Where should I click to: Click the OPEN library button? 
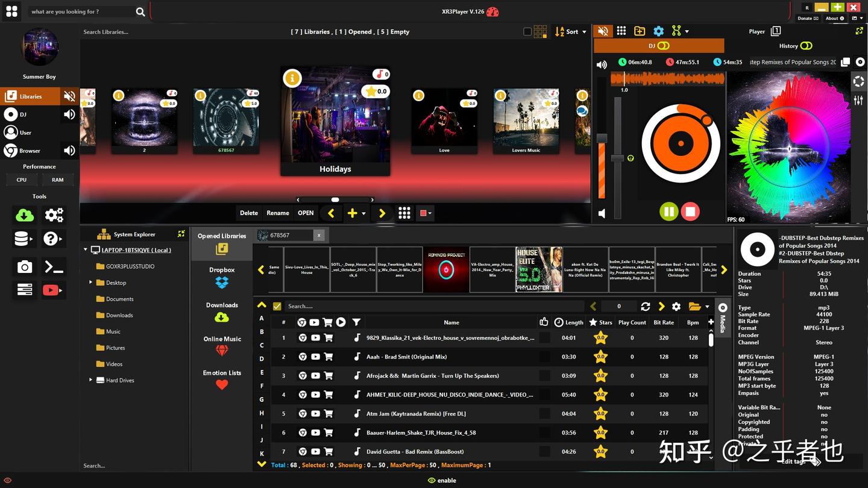[x=306, y=213]
